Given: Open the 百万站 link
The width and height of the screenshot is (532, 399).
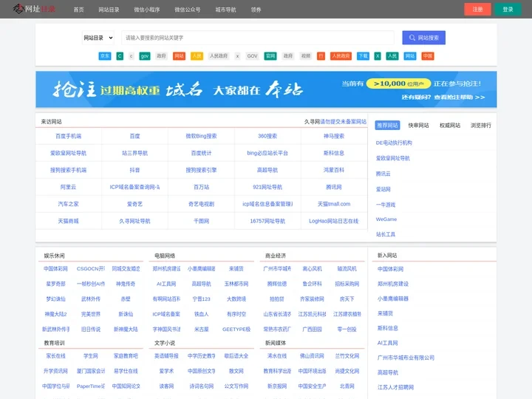Looking at the screenshot, I should tap(201, 187).
